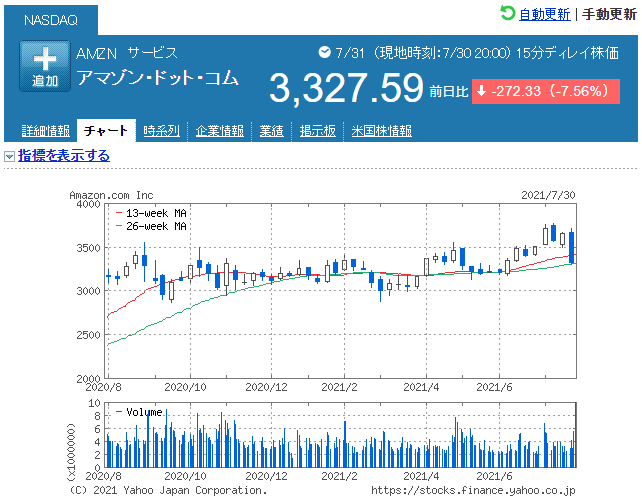Click the 2021/4 label on price axis
The width and height of the screenshot is (642, 503).
(421, 387)
